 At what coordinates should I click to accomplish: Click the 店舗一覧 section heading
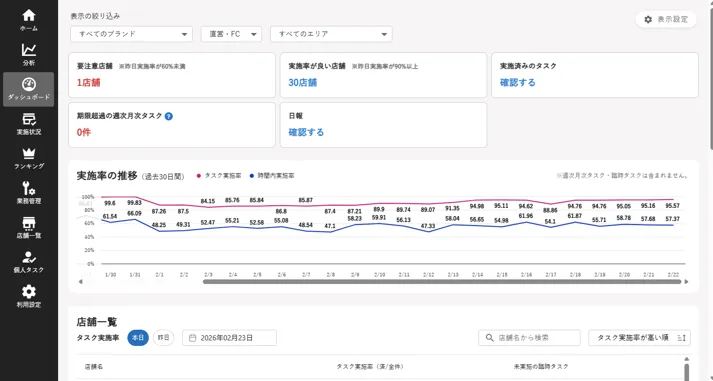tap(97, 322)
